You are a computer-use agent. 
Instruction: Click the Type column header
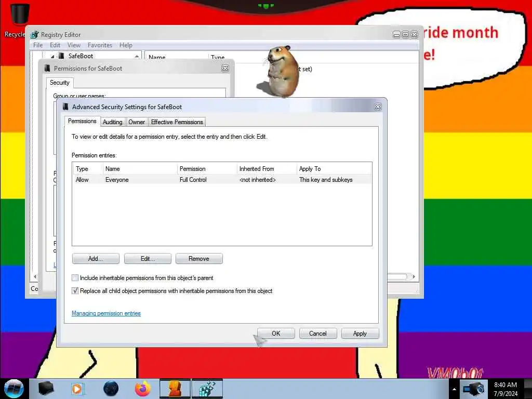pyautogui.click(x=87, y=169)
